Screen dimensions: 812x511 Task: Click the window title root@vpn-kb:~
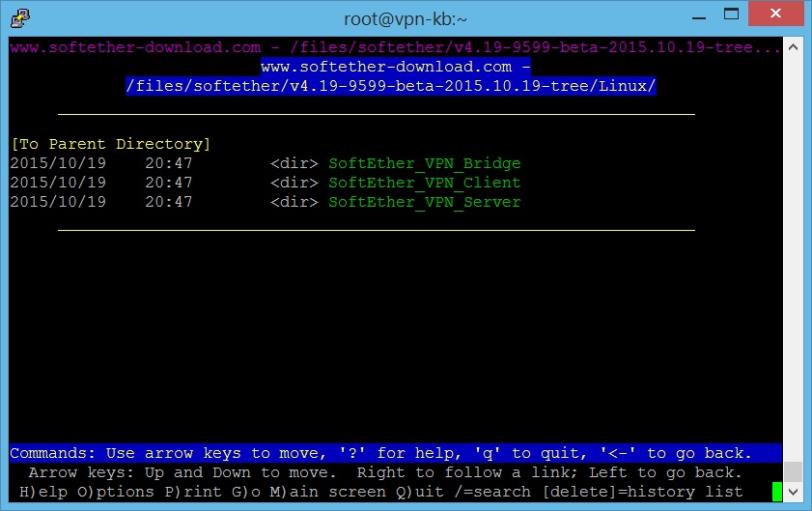(406, 19)
